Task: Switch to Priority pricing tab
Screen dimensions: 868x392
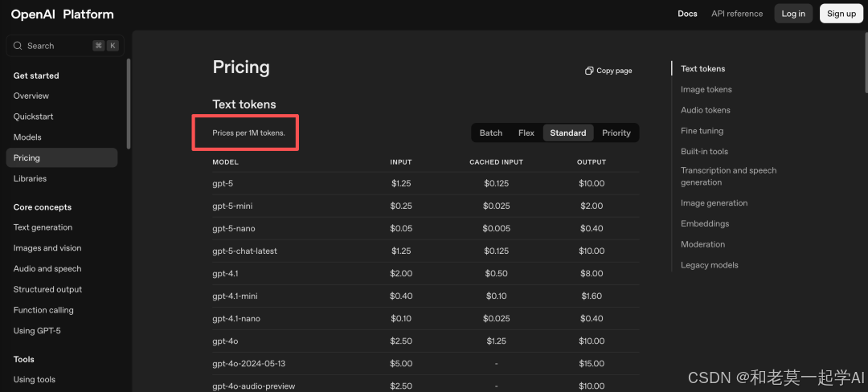Action: (616, 133)
